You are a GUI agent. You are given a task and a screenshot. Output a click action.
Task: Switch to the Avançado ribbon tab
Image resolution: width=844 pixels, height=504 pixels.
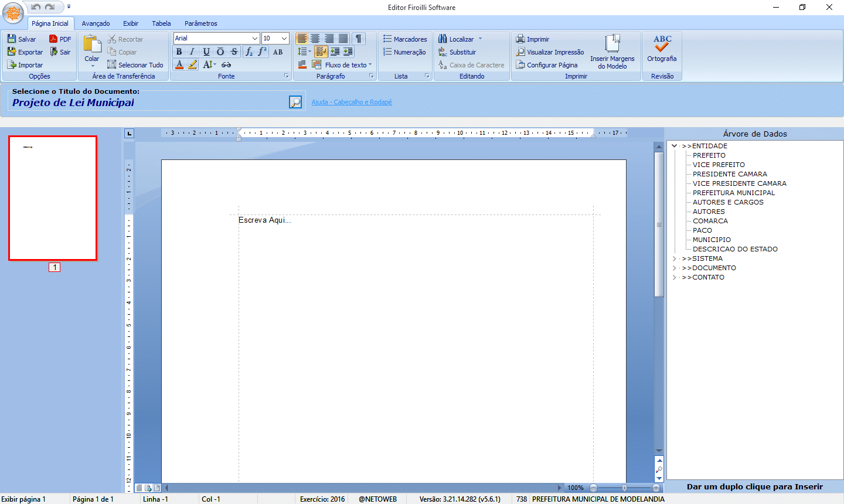point(96,23)
